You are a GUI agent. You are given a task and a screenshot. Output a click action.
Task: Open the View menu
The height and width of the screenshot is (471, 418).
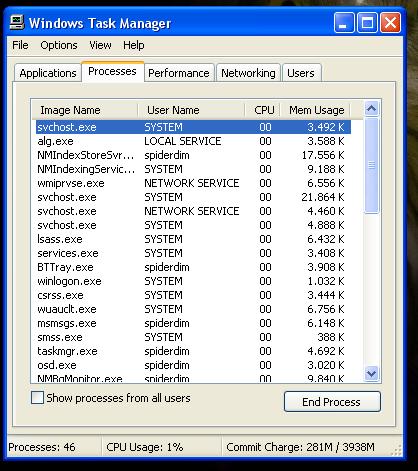click(x=100, y=45)
